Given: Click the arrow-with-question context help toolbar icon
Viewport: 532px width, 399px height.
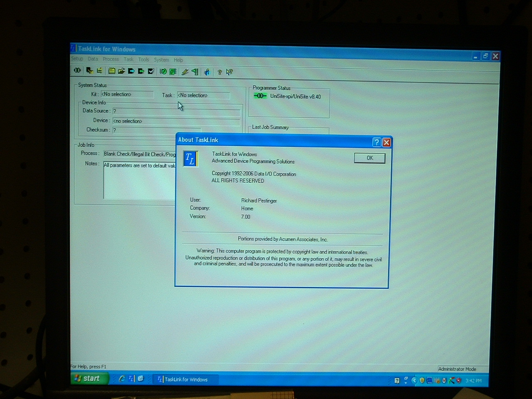Looking at the screenshot, I should [x=229, y=72].
